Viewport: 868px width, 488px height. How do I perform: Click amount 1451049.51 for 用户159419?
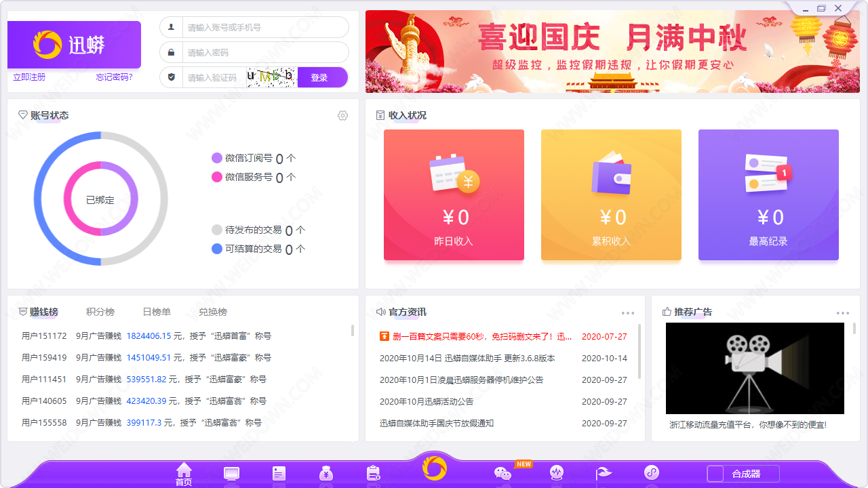(149, 358)
